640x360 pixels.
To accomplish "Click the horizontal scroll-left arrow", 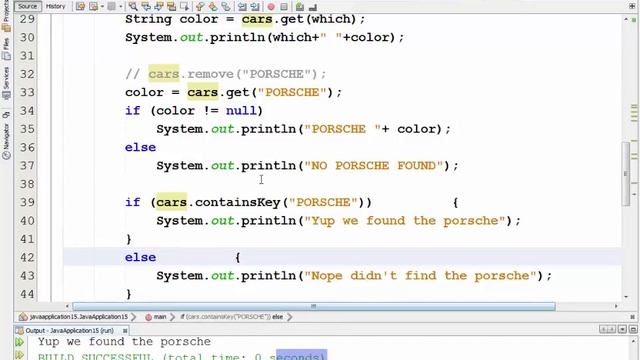I will click(x=67, y=306).
